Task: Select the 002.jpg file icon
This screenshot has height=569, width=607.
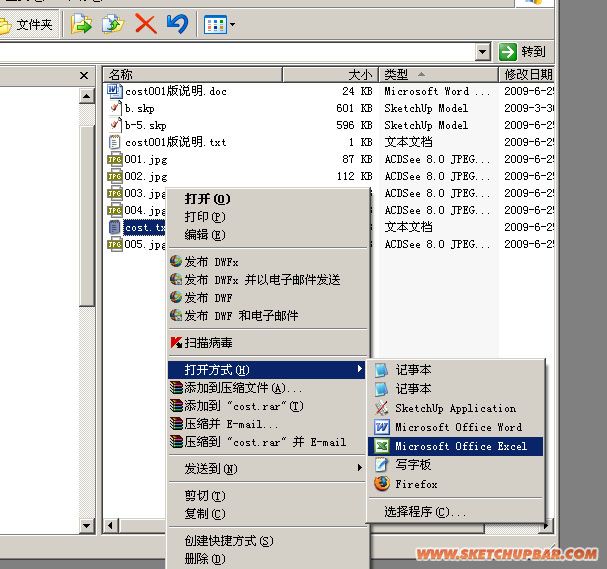Action: [x=115, y=176]
